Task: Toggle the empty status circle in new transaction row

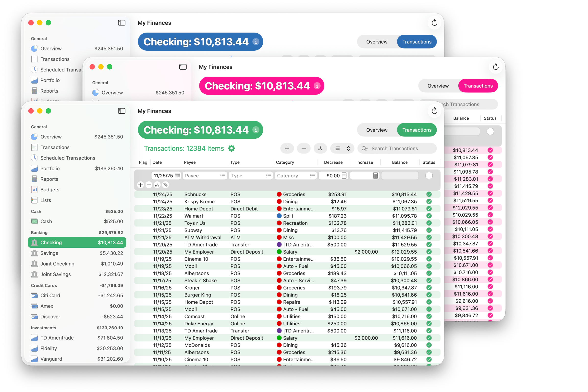Action: coord(429,175)
